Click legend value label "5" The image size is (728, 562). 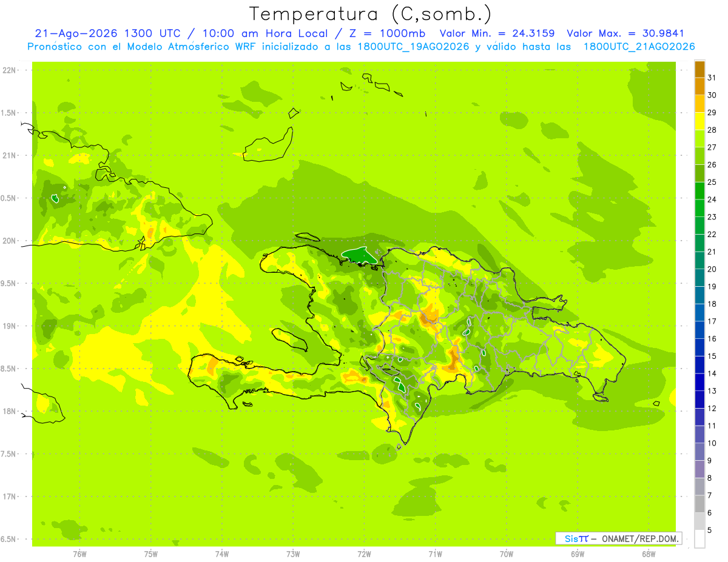[x=710, y=530]
